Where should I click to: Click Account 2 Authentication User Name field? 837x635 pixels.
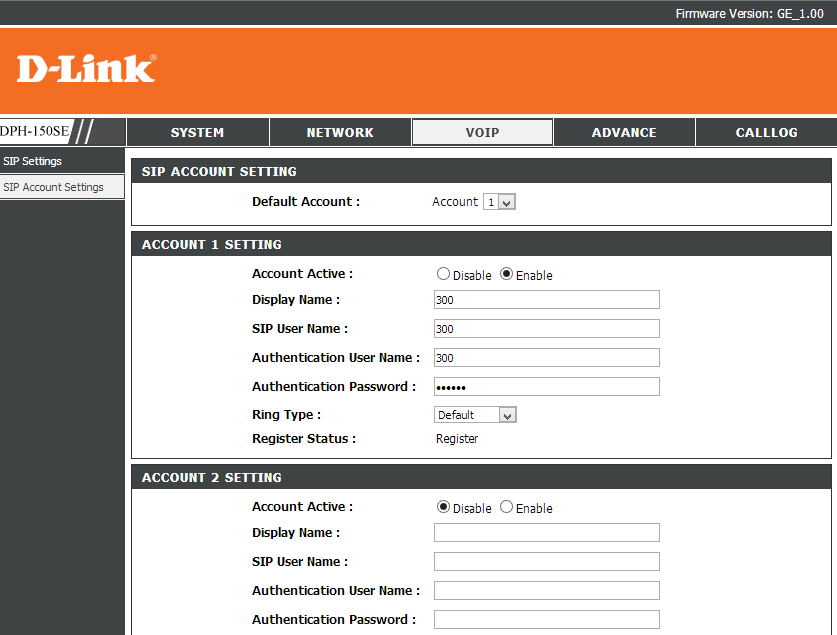tap(547, 591)
